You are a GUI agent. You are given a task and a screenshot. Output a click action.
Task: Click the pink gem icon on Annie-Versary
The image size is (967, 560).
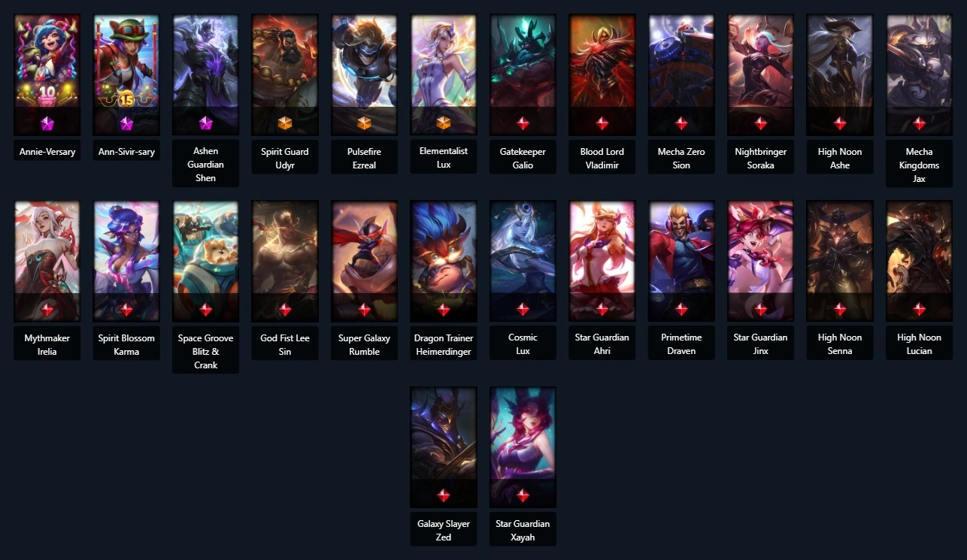(47, 123)
